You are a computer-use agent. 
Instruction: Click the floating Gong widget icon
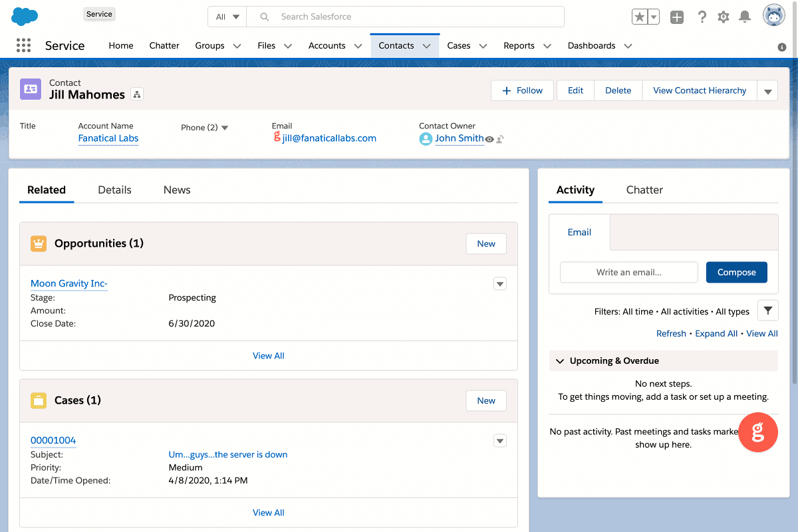(x=758, y=432)
